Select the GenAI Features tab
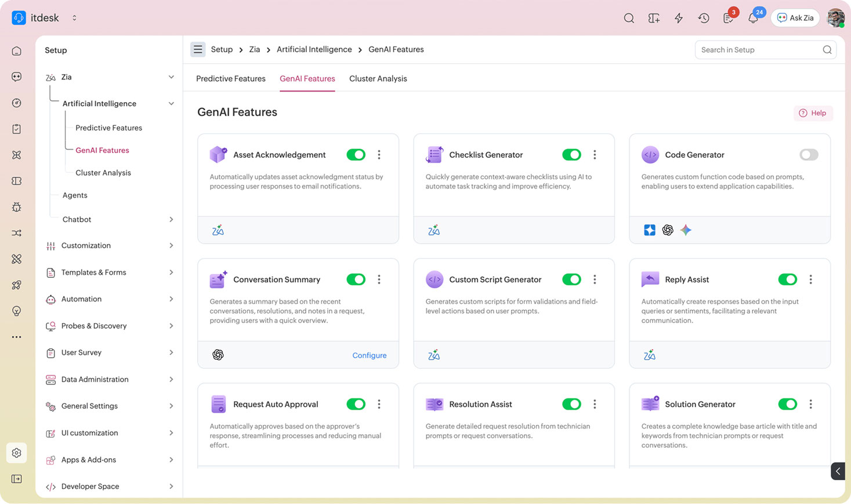 click(307, 79)
